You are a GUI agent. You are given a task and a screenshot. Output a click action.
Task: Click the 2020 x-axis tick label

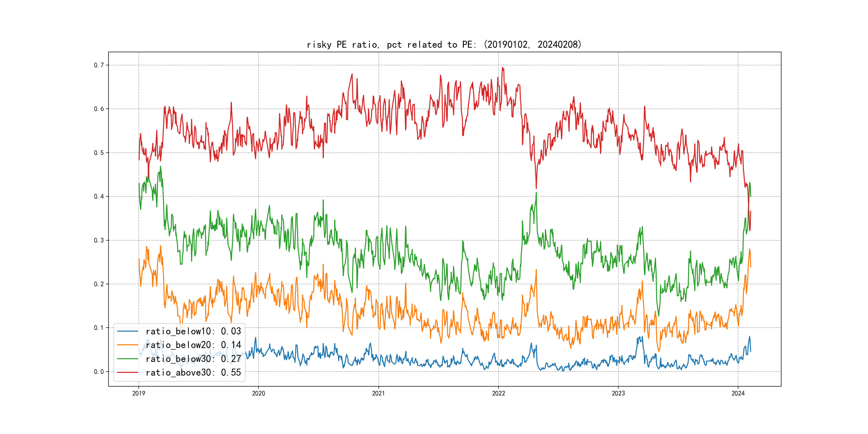[259, 393]
